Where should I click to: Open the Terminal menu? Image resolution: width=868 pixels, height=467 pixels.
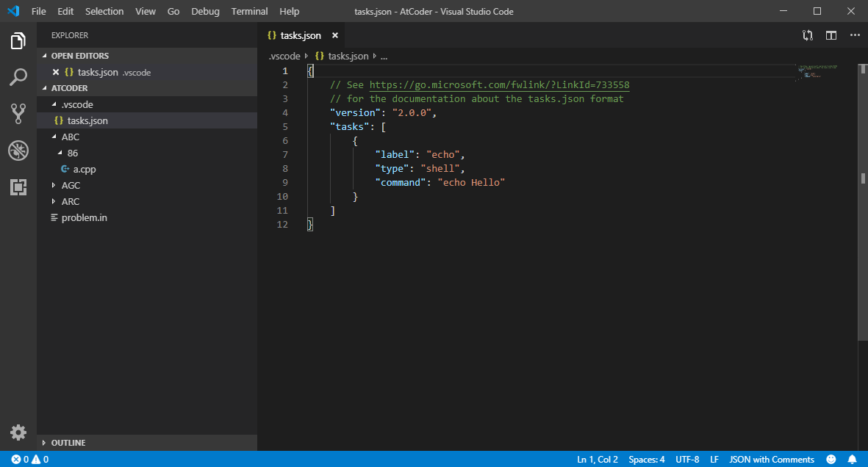pos(248,12)
